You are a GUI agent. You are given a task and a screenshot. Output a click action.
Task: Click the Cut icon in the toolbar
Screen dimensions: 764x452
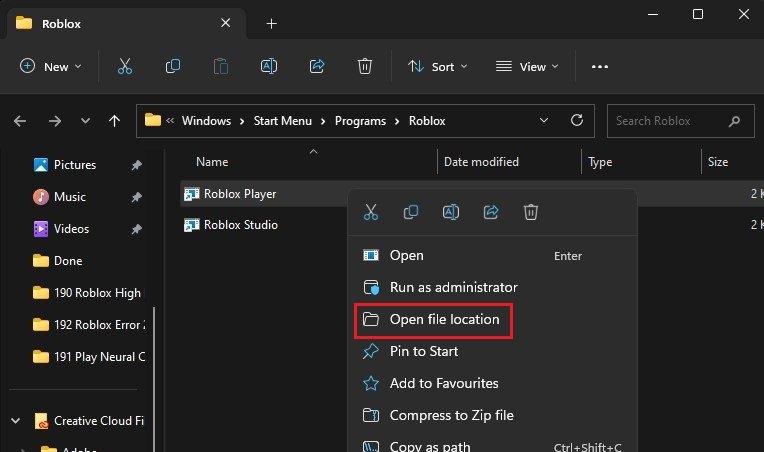click(125, 66)
